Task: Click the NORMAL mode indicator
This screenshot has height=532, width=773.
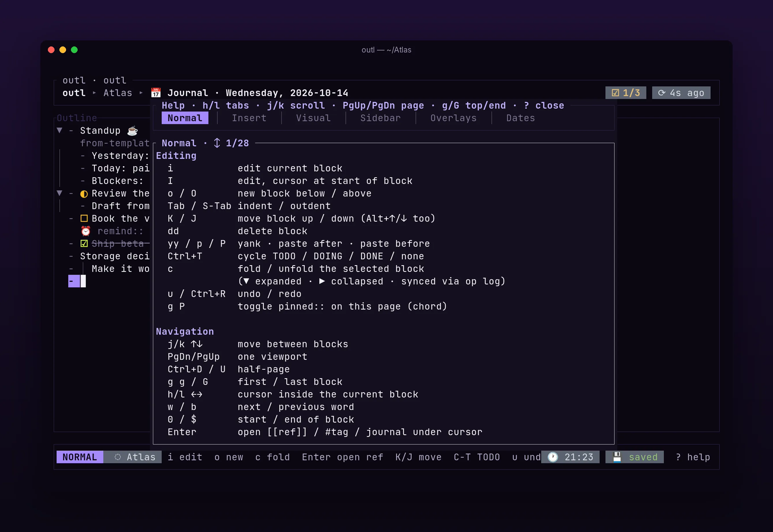Action: click(x=80, y=457)
